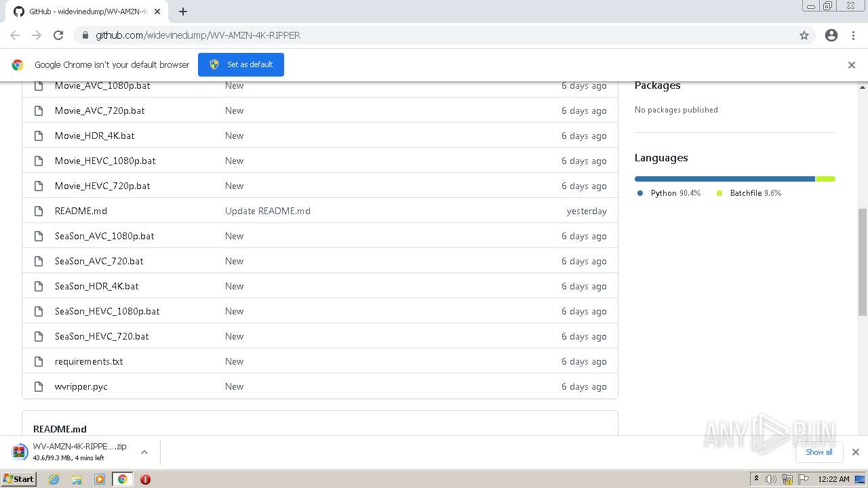Open File Explorer from taskbar
Viewport: 868px width, 488px height.
pyautogui.click(x=77, y=479)
